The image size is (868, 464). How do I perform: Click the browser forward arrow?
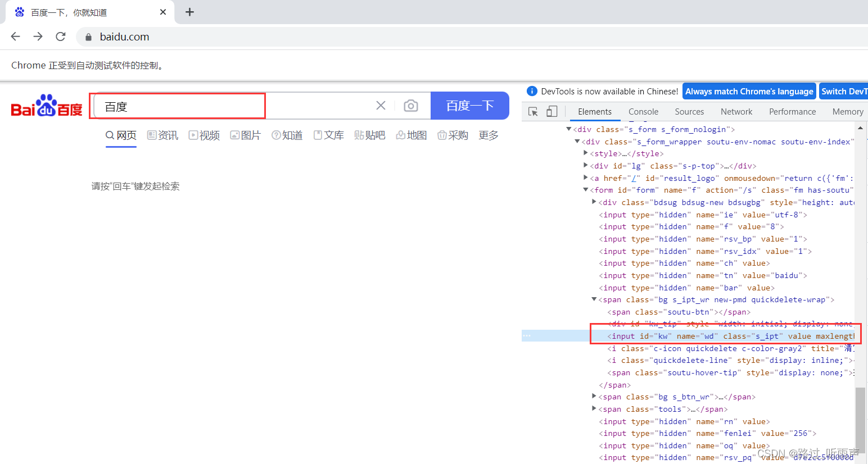[x=38, y=37]
